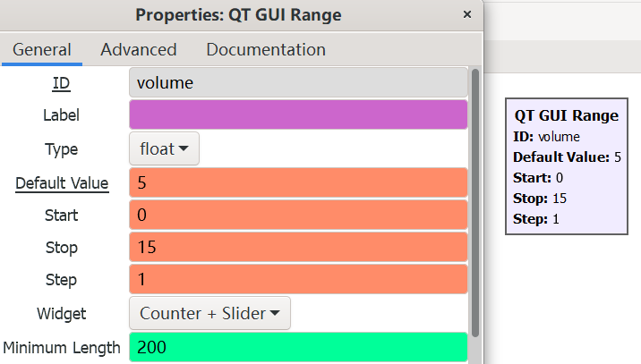This screenshot has width=641, height=364.
Task: Select the QT GUI Range block on the canvas
Action: (566, 167)
